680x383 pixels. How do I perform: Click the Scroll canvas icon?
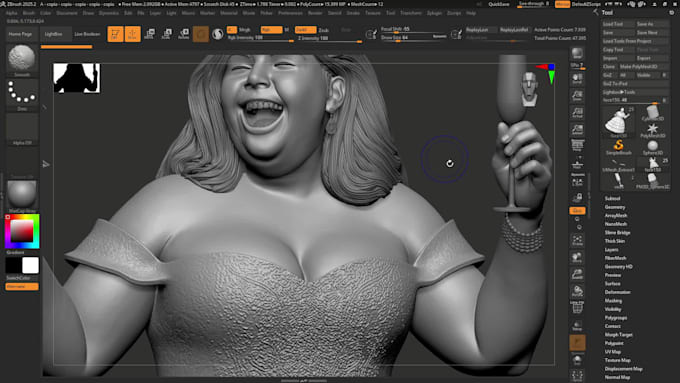pyautogui.click(x=577, y=79)
